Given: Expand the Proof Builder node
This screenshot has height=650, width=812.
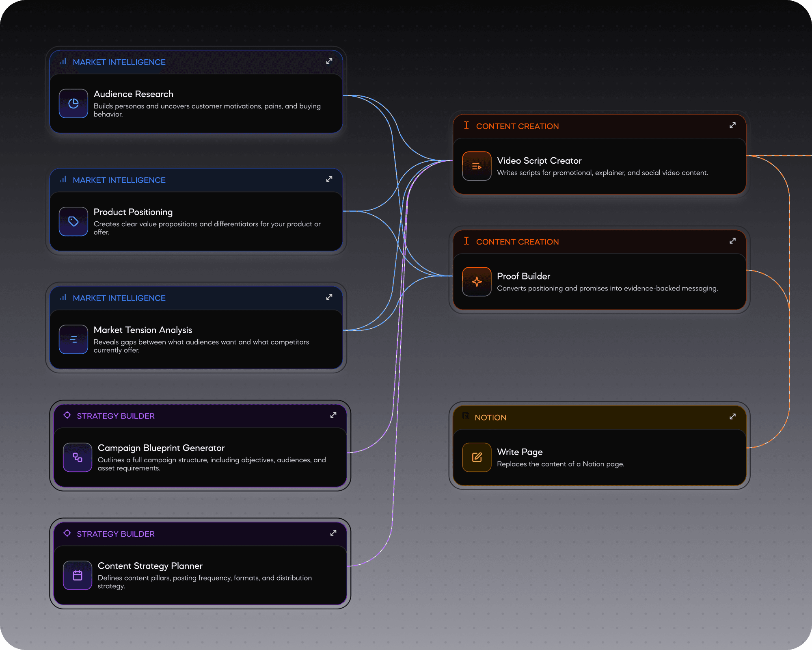Looking at the screenshot, I should [732, 241].
